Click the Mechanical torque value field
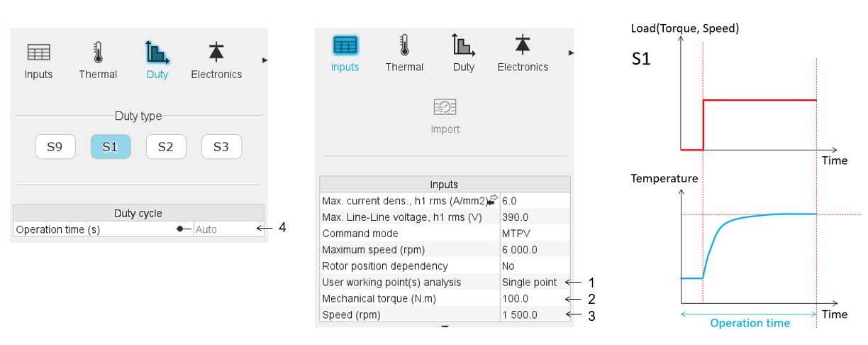The height and width of the screenshot is (345, 868). [x=535, y=299]
